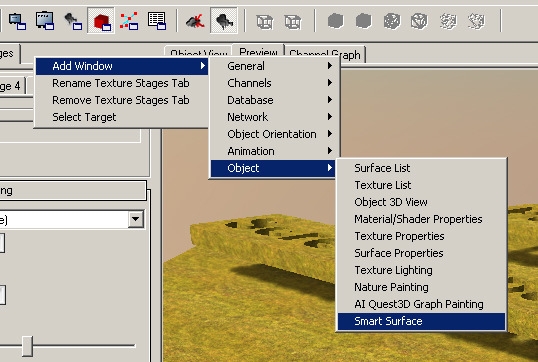Click the dotted sphere shading icon
This screenshot has height=362, width=538.
[391, 21]
